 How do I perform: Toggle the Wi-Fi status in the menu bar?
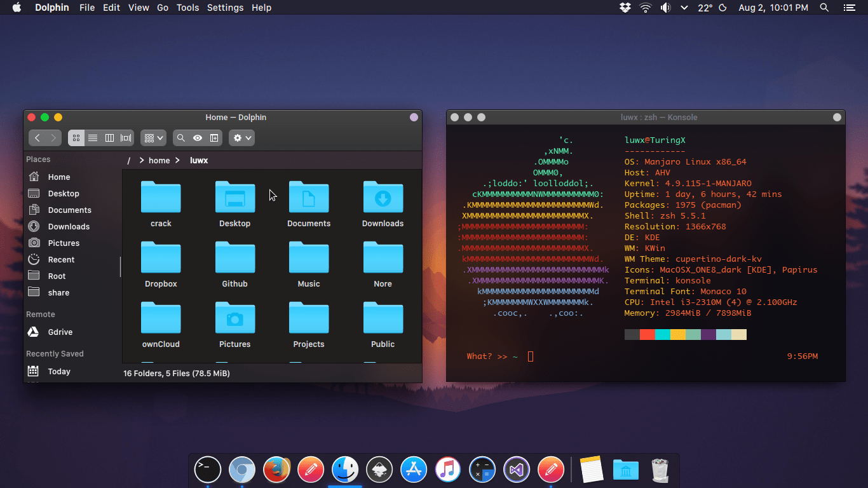pos(644,8)
